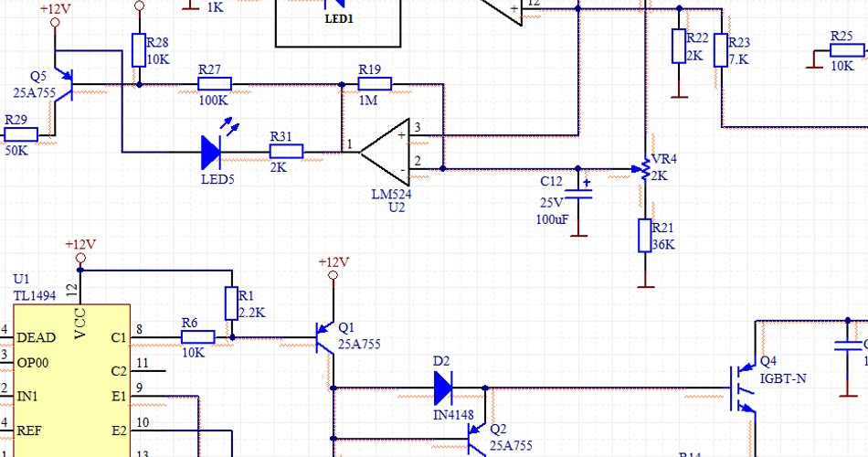Image resolution: width=868 pixels, height=457 pixels.
Task: Select resistor R1 2.2K
Action: tap(230, 303)
